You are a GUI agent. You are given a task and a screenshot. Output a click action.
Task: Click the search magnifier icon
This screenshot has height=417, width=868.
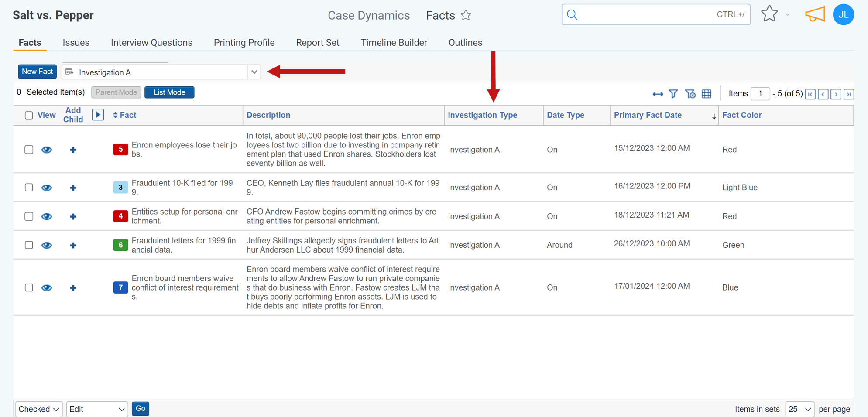(x=572, y=15)
